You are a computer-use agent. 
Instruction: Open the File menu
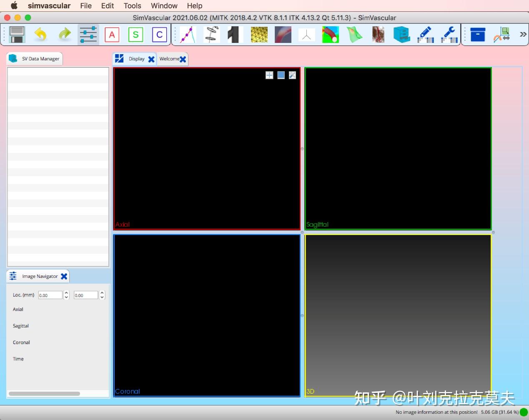coord(86,6)
